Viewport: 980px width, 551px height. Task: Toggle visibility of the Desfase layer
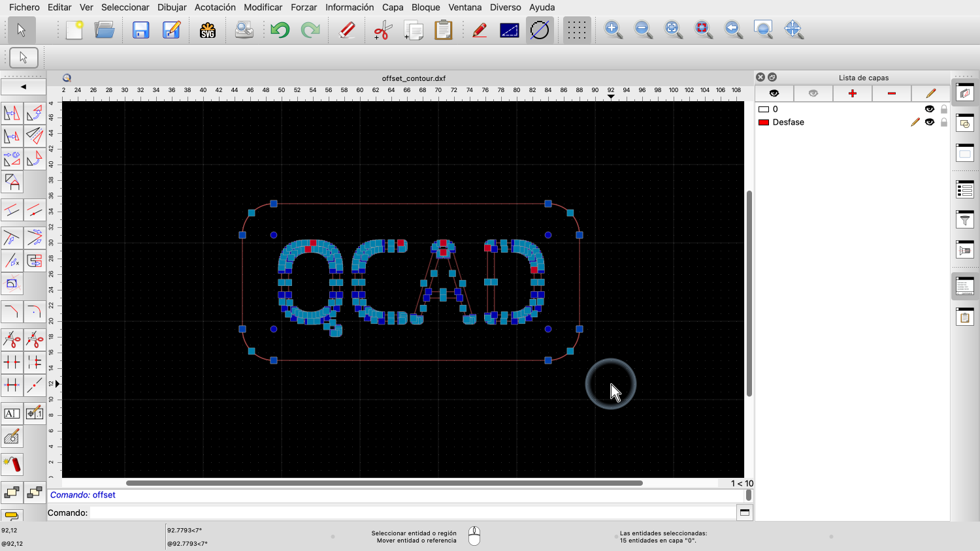click(x=929, y=122)
